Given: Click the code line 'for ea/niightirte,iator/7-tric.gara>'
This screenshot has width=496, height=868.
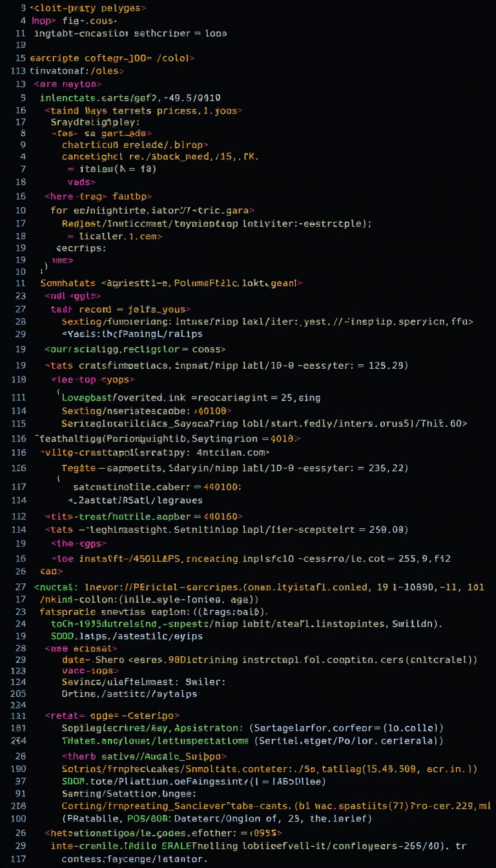Looking at the screenshot, I should pyautogui.click(x=152, y=210).
